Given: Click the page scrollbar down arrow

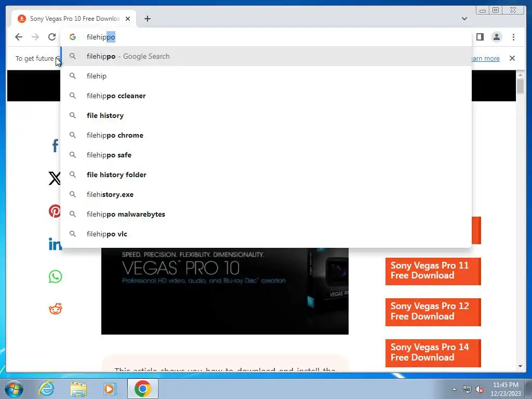Looking at the screenshot, I should (x=521, y=366).
